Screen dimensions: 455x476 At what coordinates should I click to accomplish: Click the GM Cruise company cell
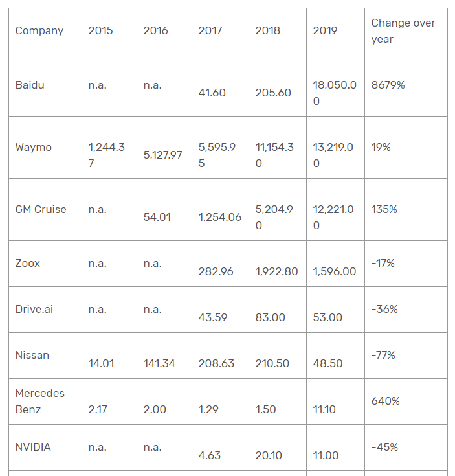click(41, 209)
